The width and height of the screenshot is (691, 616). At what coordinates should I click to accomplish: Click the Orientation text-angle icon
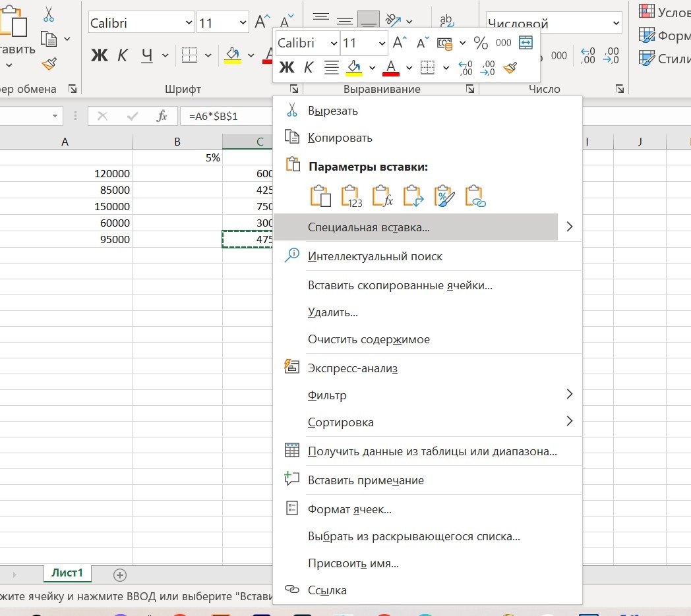pos(393,20)
